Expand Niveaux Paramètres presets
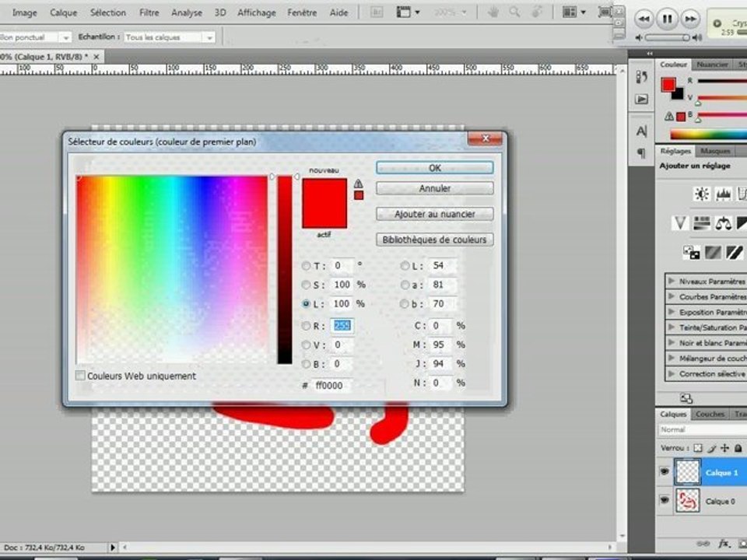This screenshot has width=747, height=560. [x=672, y=281]
